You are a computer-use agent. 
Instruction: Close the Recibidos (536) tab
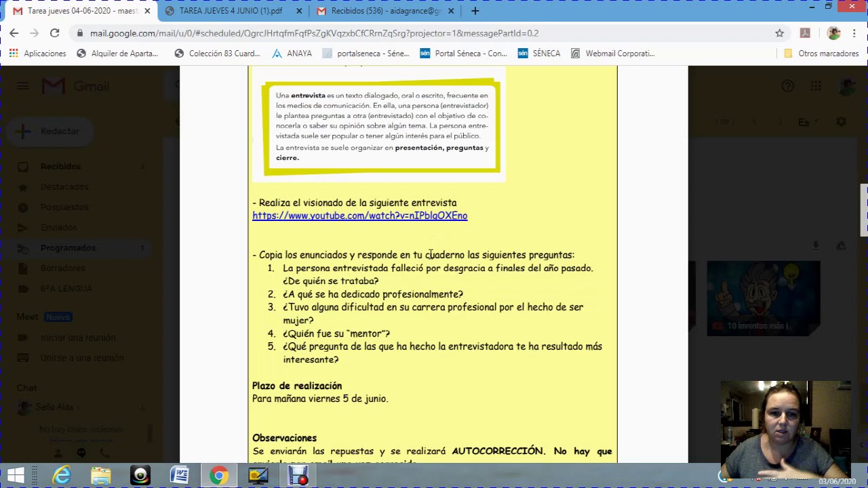coord(451,11)
